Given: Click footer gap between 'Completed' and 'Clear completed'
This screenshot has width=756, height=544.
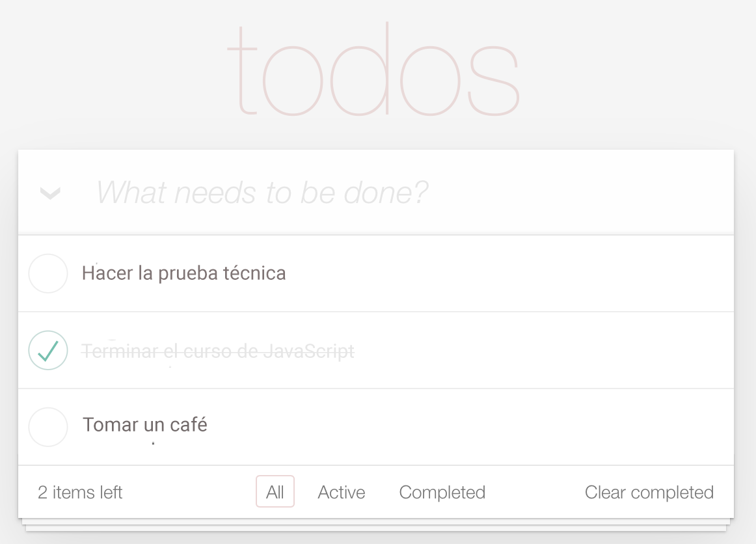Looking at the screenshot, I should coord(535,493).
